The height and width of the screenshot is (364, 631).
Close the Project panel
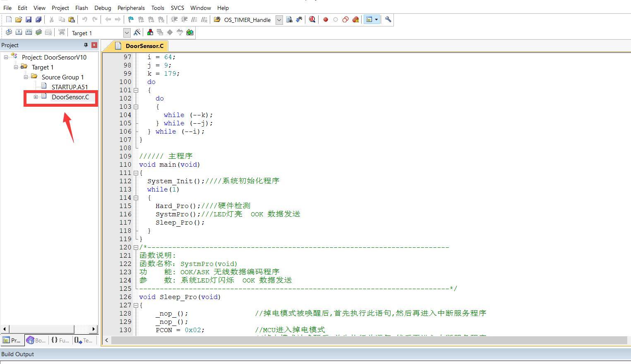(x=94, y=45)
